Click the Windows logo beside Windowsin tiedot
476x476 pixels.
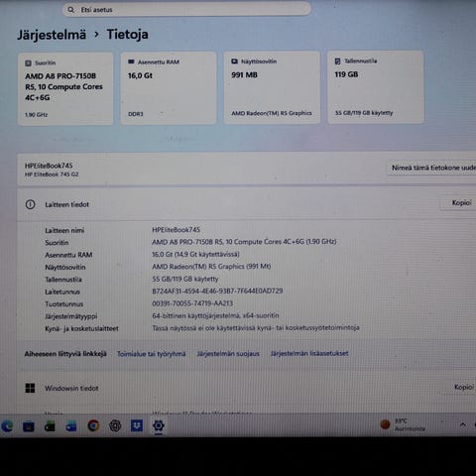[x=30, y=388]
